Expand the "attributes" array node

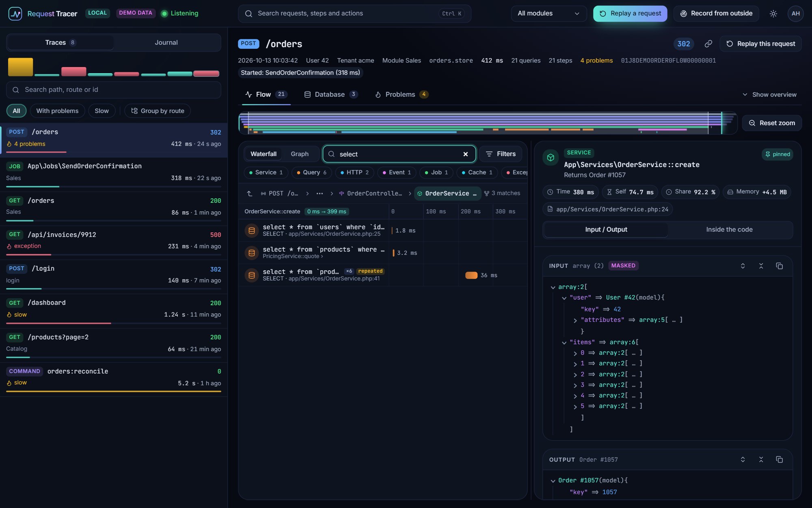coord(575,320)
